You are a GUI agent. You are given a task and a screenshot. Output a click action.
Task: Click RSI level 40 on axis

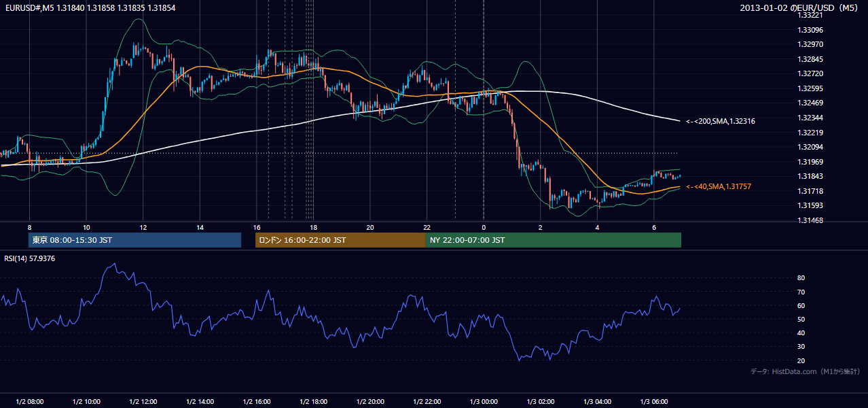[801, 333]
